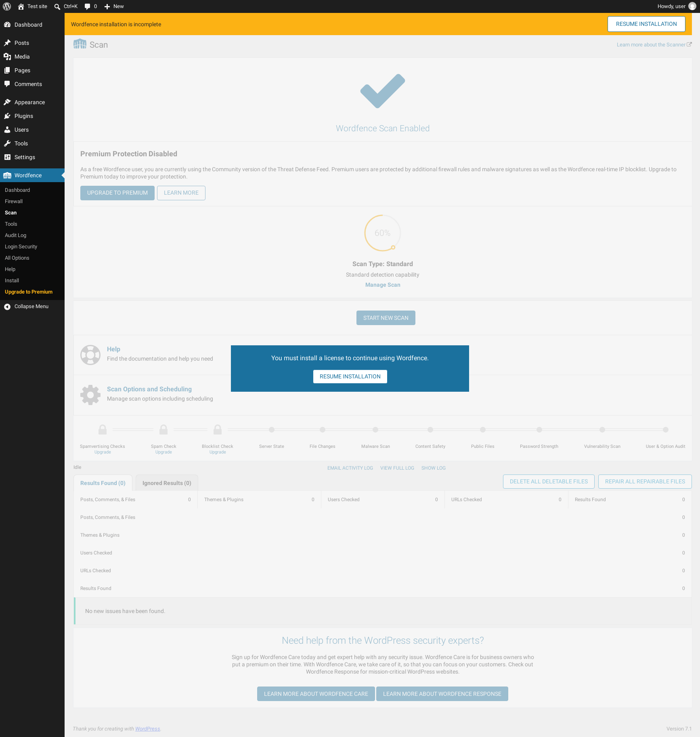The height and width of the screenshot is (737, 700).
Task: Open the WordPress link in footer
Action: [x=147, y=729]
